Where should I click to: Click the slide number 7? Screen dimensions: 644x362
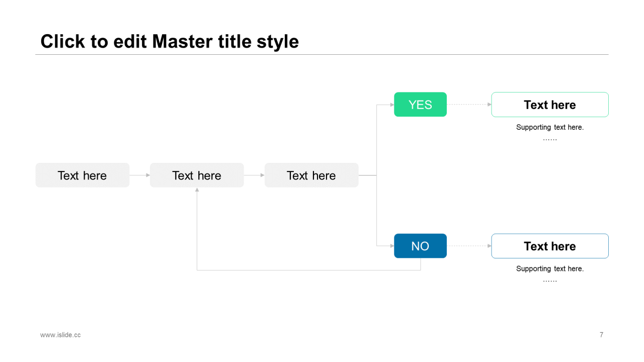601,335
